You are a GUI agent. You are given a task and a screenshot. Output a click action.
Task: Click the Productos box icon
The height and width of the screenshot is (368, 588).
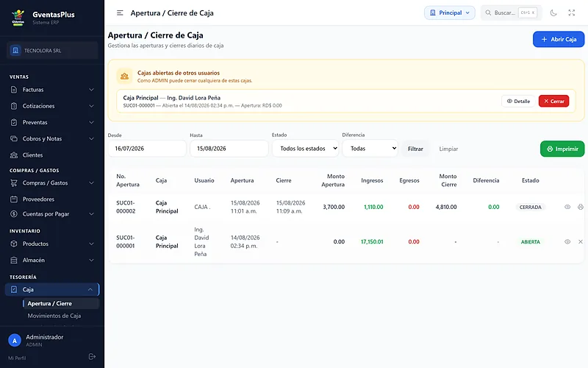[x=14, y=244]
